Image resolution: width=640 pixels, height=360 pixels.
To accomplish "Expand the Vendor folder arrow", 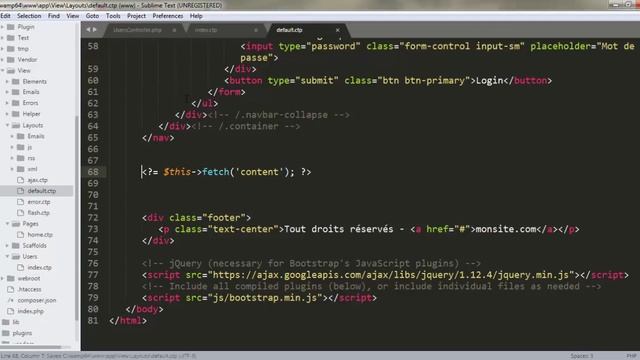I will [2, 60].
